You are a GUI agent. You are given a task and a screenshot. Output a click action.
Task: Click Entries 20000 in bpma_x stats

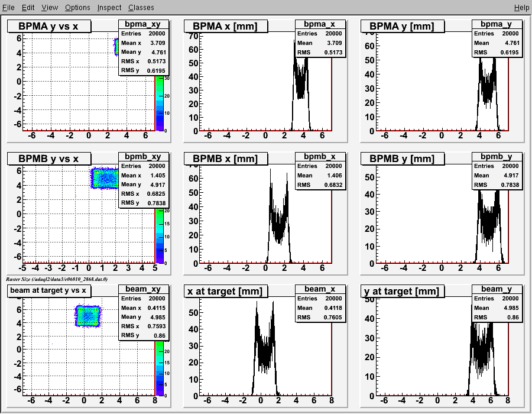(320, 34)
